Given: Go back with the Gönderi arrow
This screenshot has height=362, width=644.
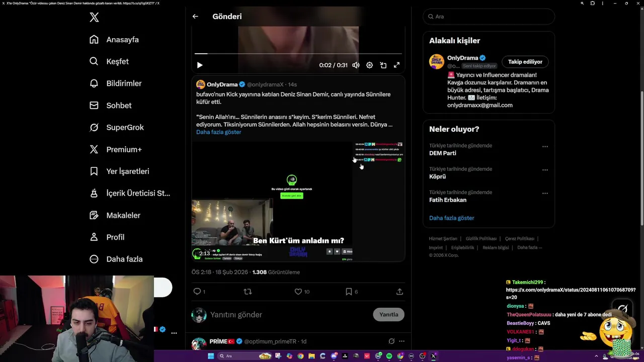Looking at the screenshot, I should tap(195, 17).
